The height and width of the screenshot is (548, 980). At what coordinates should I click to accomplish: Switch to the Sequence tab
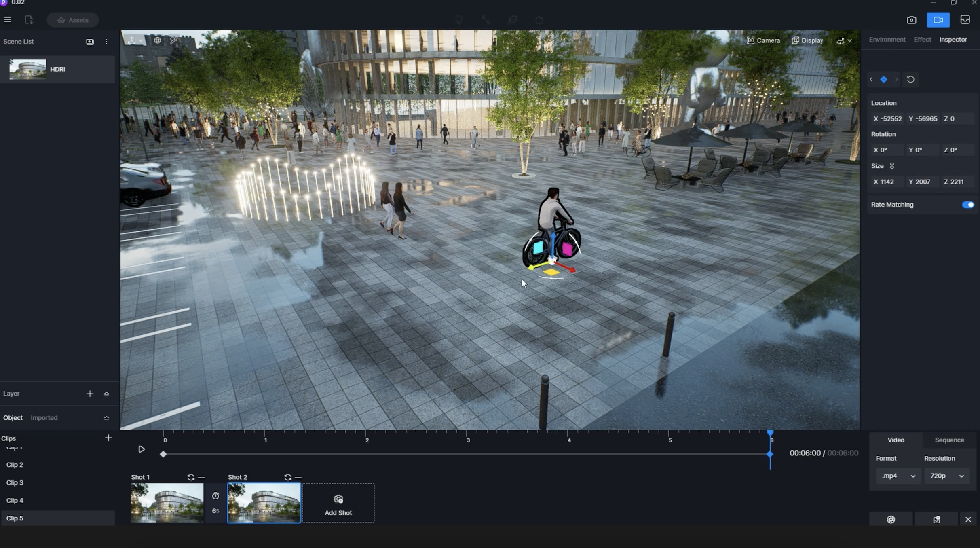pyautogui.click(x=949, y=440)
